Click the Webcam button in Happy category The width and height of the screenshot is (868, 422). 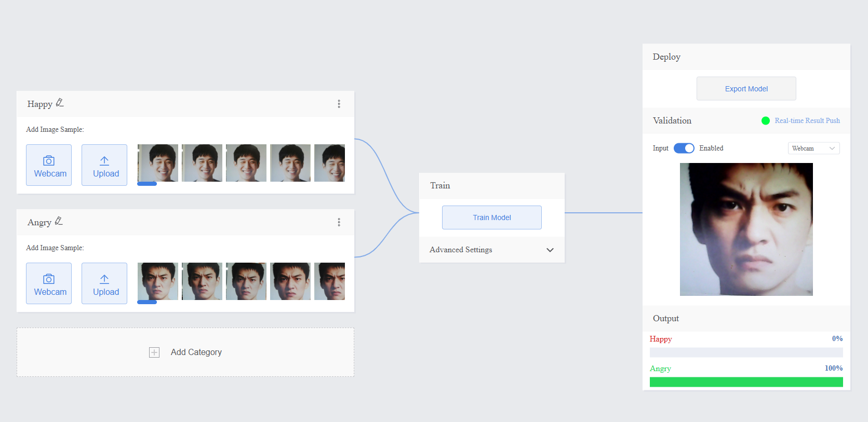49,165
